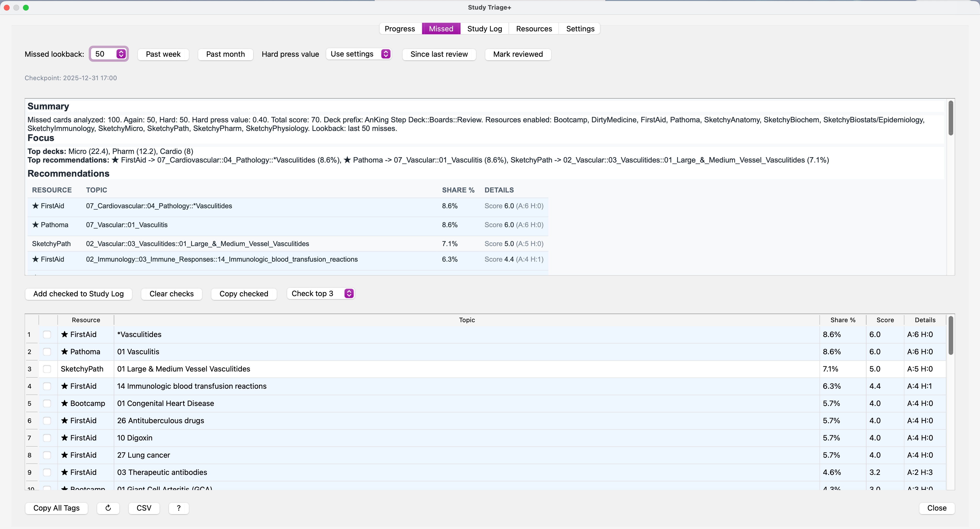Viewport: 980px width, 529px height.
Task: Click the Past week filter button
Action: point(163,54)
